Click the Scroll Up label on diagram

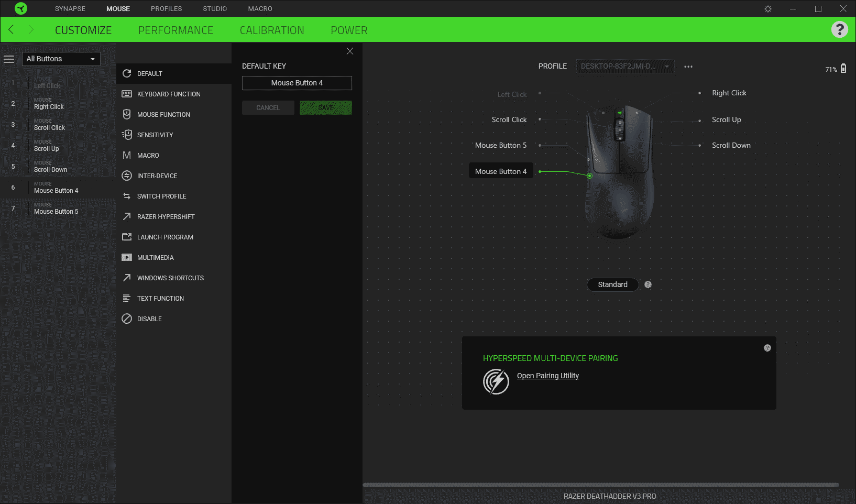pyautogui.click(x=727, y=119)
